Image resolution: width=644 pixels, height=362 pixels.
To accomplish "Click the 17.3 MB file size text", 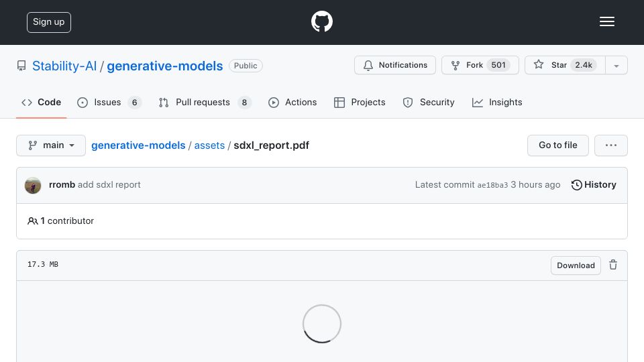I will [x=43, y=264].
